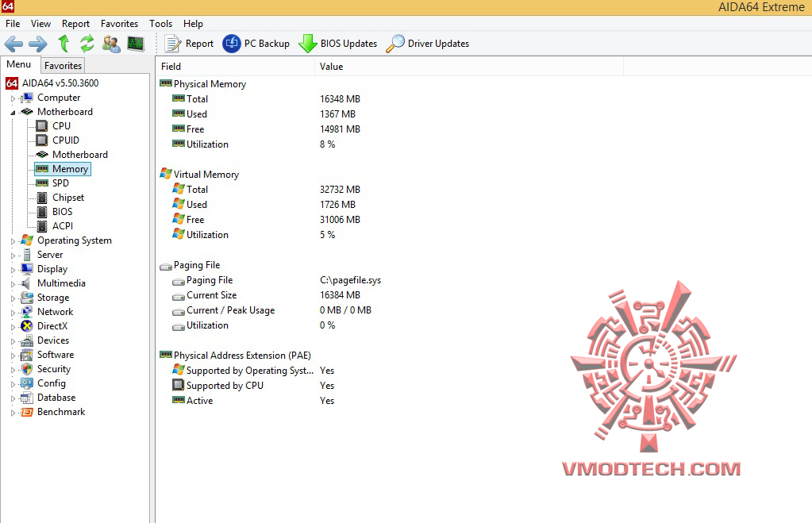Expand the Network node arrow
This screenshot has height=523, width=812.
point(13,313)
